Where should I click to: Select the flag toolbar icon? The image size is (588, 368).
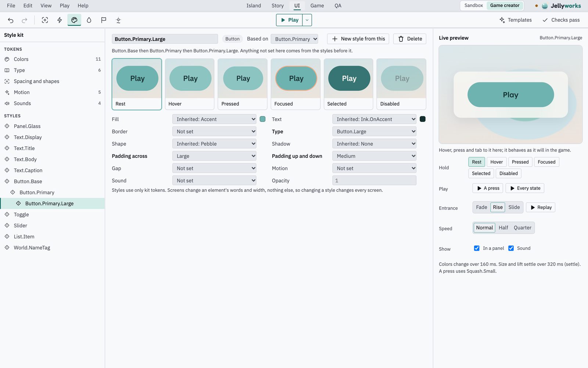[104, 20]
